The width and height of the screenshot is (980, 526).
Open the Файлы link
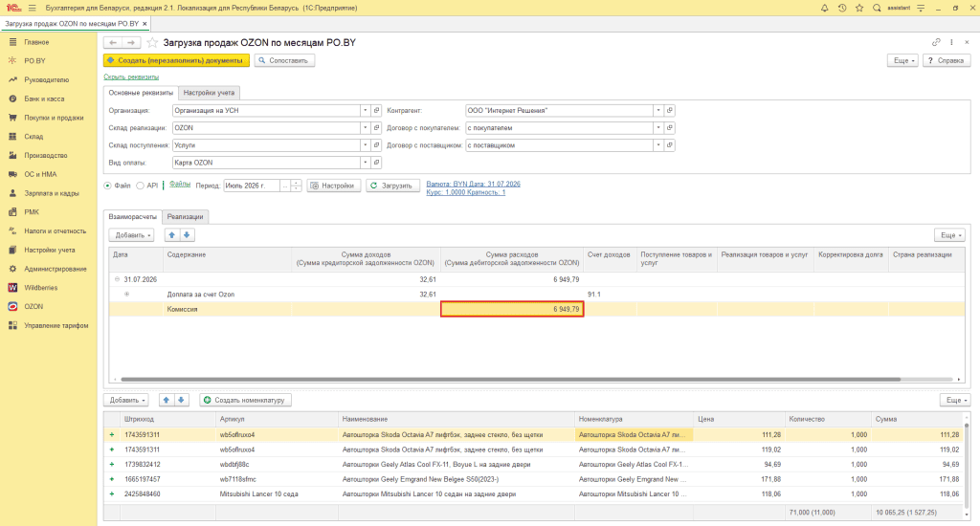pos(180,185)
